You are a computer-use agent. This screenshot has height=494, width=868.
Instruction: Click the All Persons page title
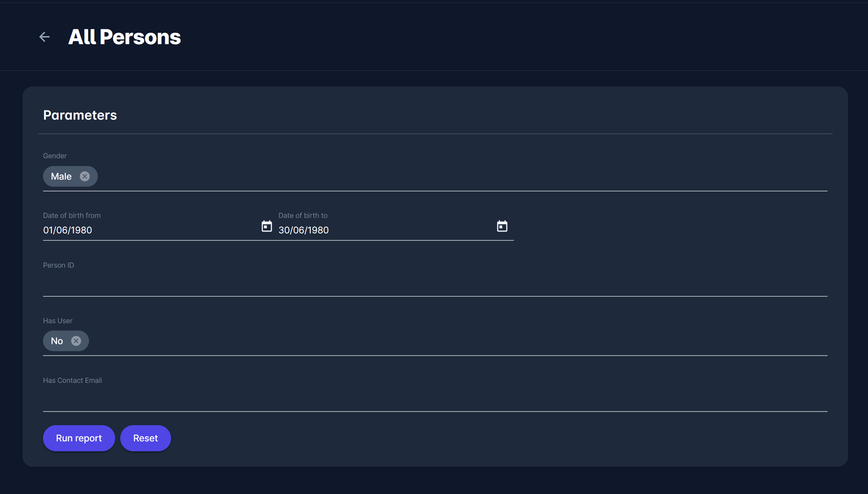(x=124, y=37)
